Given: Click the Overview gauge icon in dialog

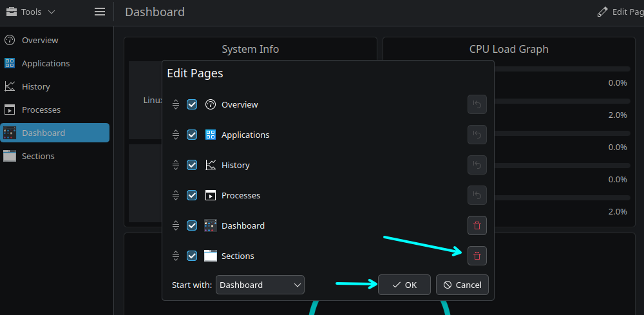Looking at the screenshot, I should 211,104.
